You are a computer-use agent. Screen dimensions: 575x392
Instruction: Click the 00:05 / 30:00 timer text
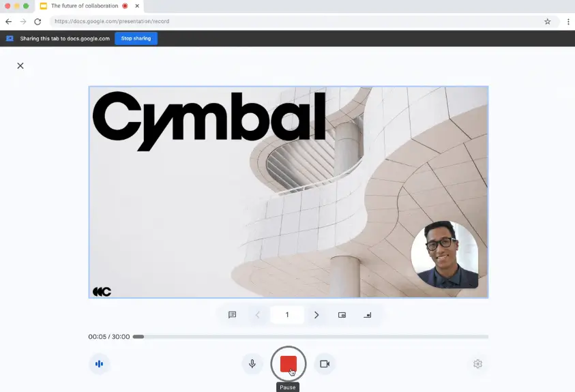[x=109, y=337]
